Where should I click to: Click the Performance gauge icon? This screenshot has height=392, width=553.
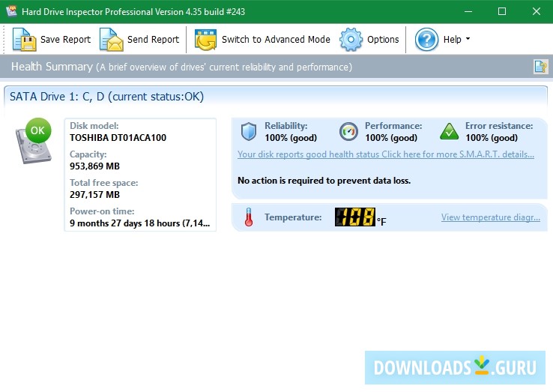[x=348, y=132]
